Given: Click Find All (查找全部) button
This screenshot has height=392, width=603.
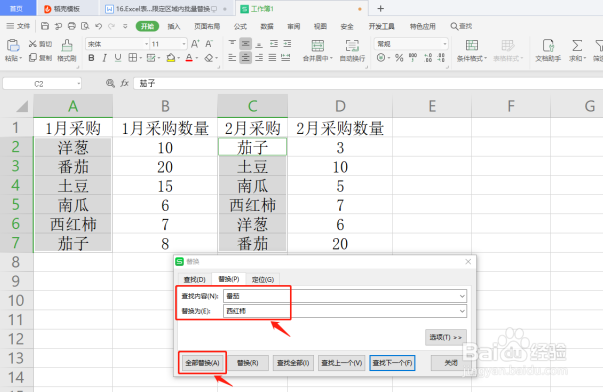Looking at the screenshot, I should (293, 363).
